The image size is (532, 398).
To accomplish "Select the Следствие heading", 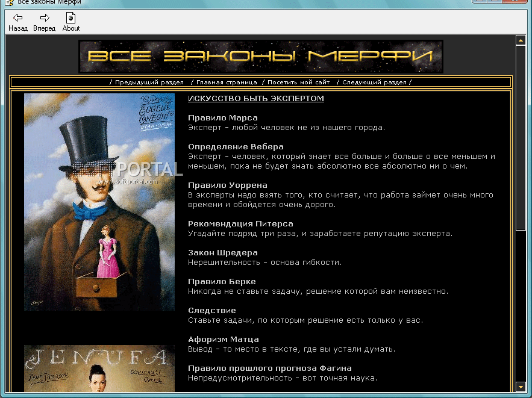I will [x=212, y=310].
